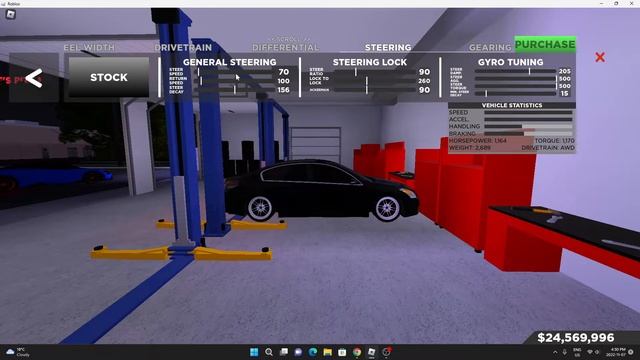Reset steering to Stock
640x360 pixels.
109,77
